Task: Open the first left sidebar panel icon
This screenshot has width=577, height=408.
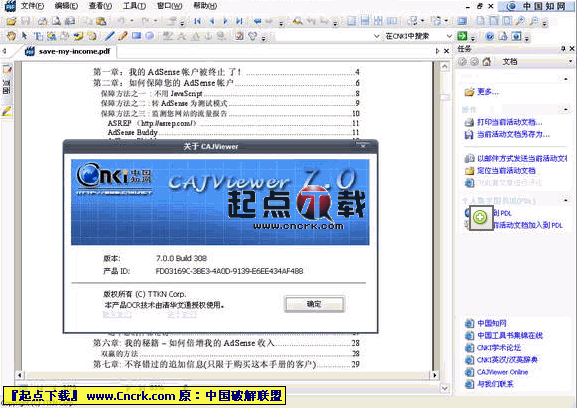Action: pos(7,69)
